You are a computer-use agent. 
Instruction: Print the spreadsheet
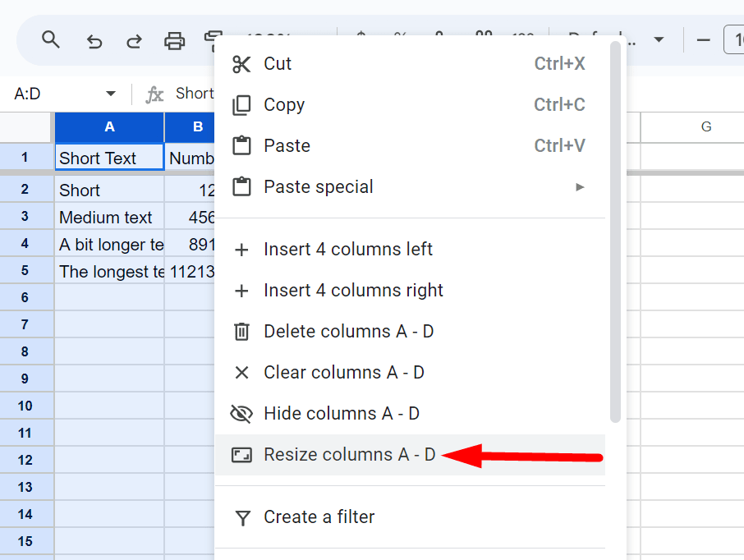pyautogui.click(x=174, y=39)
